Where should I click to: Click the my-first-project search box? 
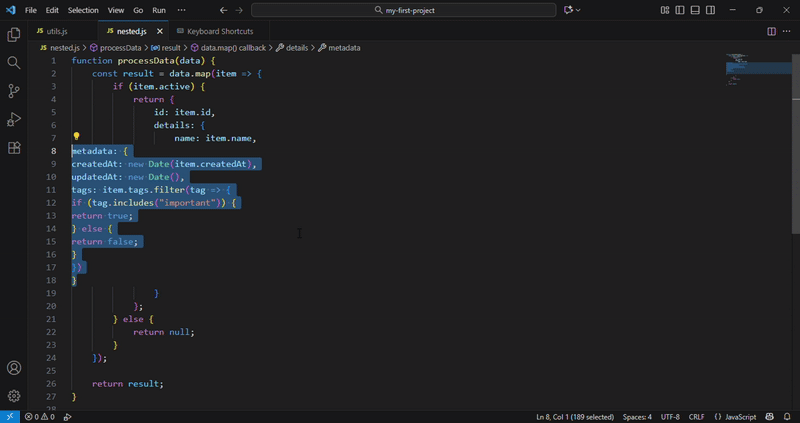[404, 10]
